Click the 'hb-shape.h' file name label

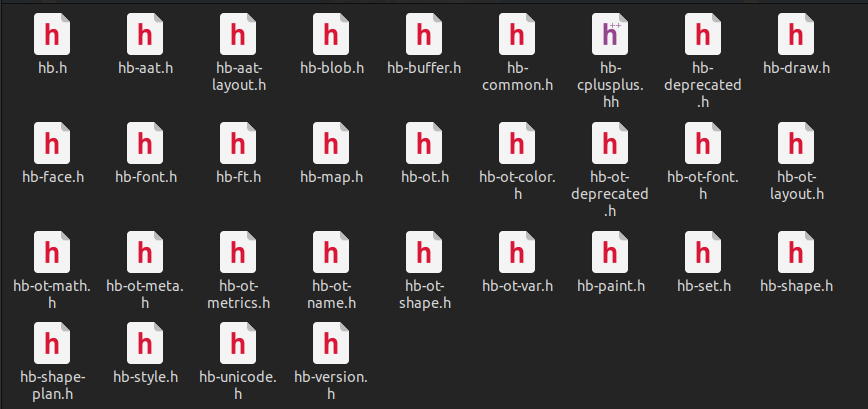coord(797,287)
